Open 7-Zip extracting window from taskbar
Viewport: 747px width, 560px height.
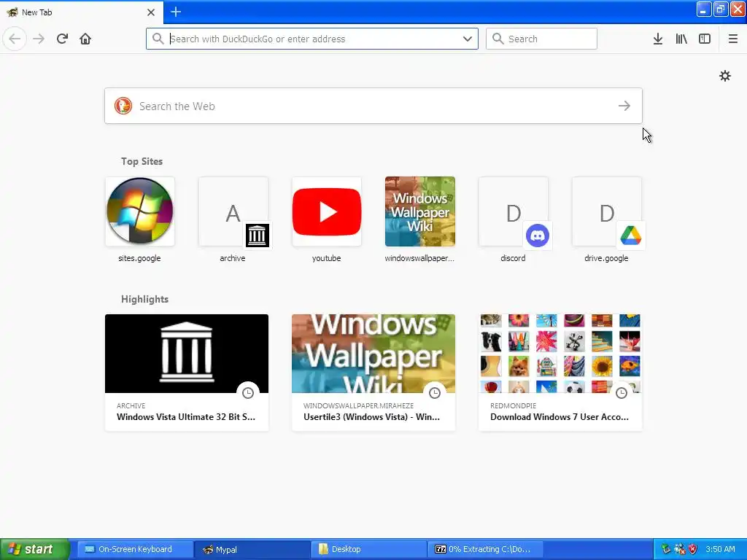coord(486,549)
